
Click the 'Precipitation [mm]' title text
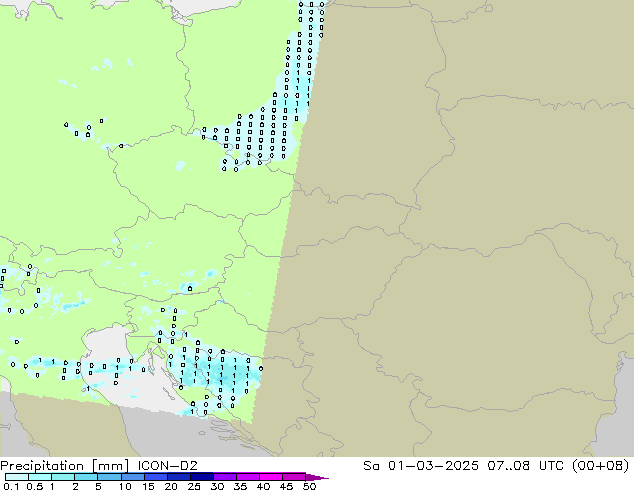point(65,466)
